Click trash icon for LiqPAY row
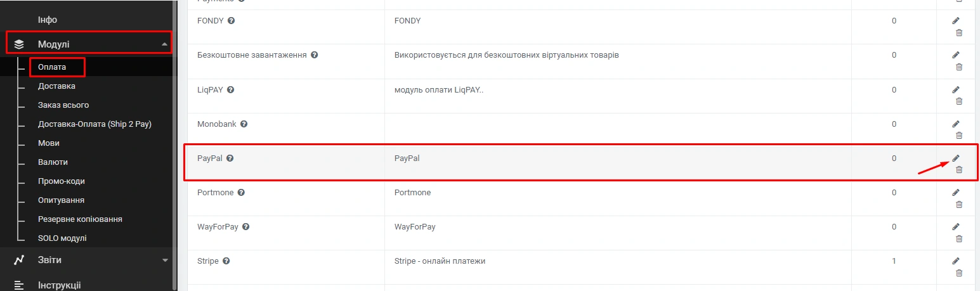 pos(958,101)
